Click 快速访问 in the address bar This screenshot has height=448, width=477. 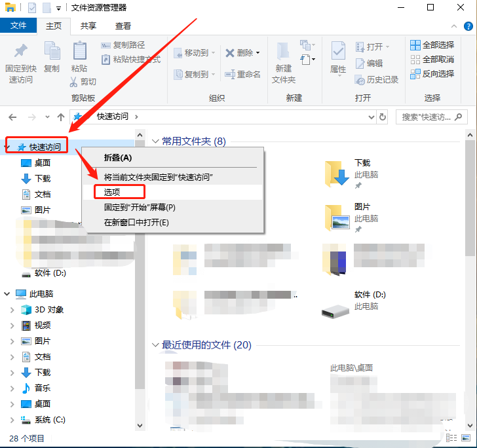point(113,117)
